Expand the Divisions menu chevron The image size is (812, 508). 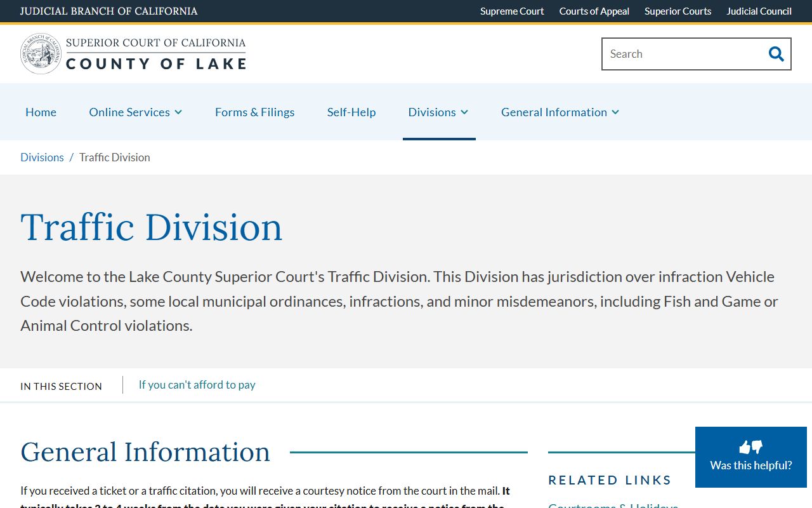[x=464, y=112]
